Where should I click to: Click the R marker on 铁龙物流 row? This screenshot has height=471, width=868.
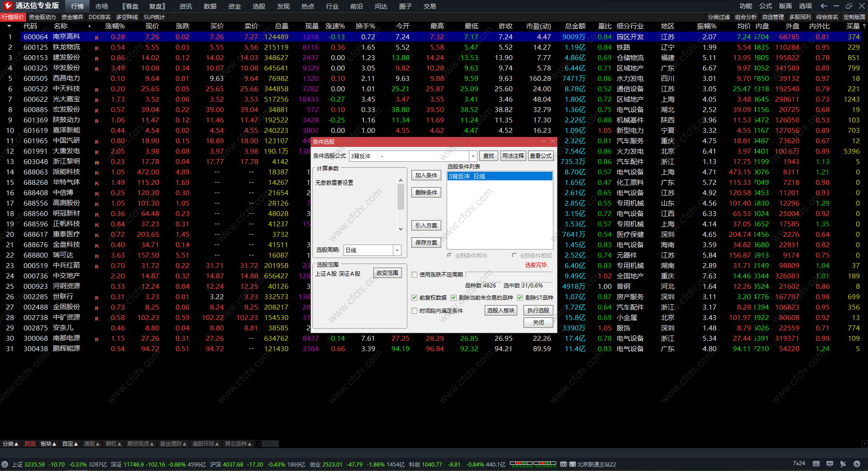(x=97, y=48)
